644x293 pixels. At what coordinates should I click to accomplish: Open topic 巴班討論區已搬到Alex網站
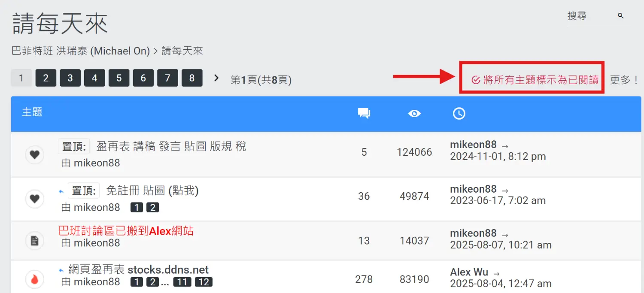tap(126, 231)
